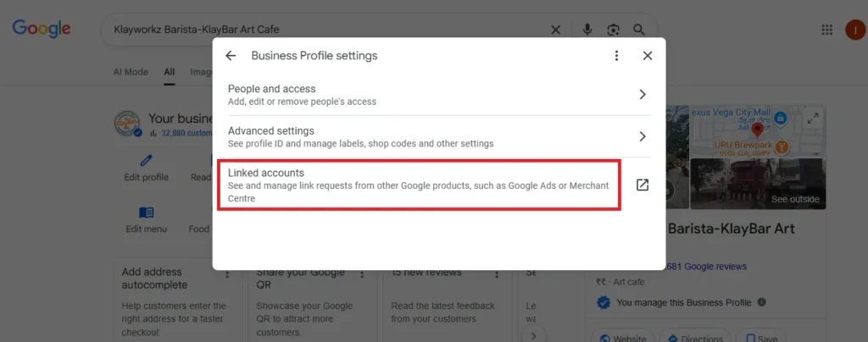This screenshot has height=342, width=868.
Task: Clear the search box text
Action: pyautogui.click(x=556, y=30)
